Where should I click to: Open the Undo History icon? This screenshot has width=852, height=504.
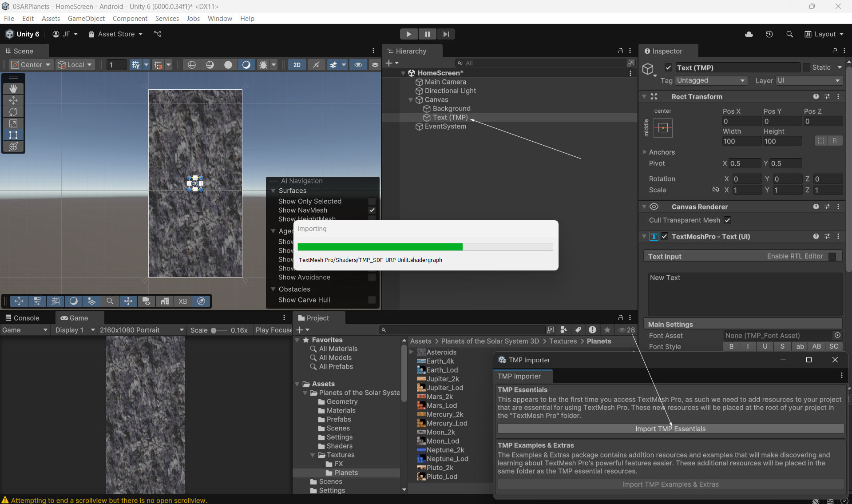769,34
